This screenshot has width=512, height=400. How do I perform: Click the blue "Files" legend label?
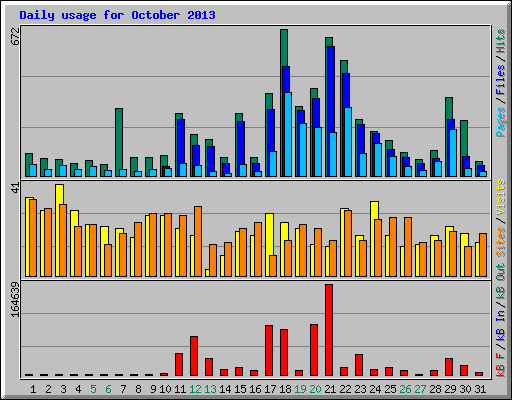click(501, 80)
